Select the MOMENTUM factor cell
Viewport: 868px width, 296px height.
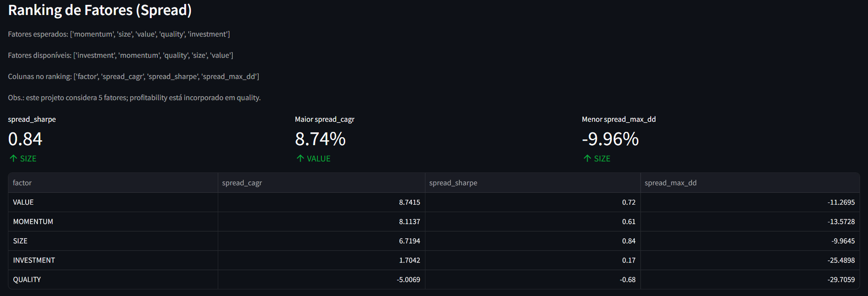(113, 221)
